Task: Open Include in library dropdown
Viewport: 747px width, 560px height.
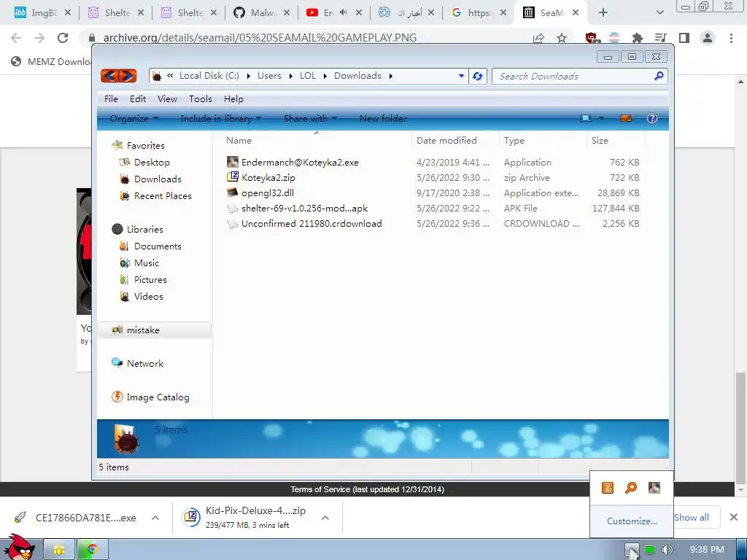Action: point(220,119)
